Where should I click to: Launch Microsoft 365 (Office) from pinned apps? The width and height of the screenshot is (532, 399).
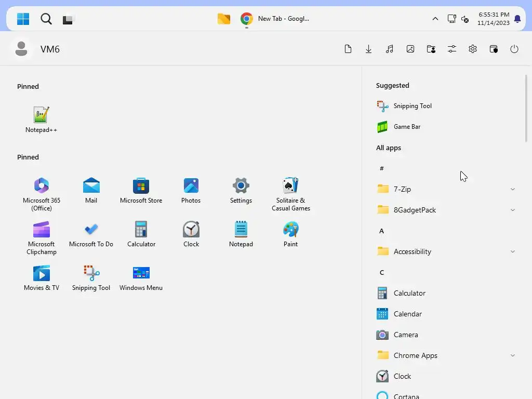coord(42,194)
